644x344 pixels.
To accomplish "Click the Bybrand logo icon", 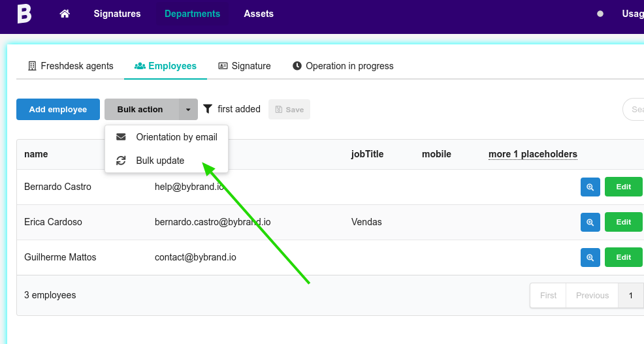I will coord(24,14).
